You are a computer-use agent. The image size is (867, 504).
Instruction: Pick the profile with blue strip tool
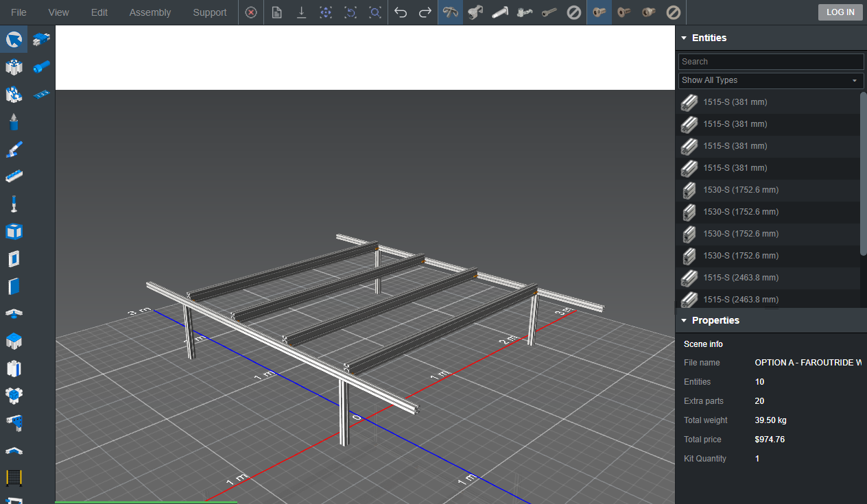coord(14,368)
